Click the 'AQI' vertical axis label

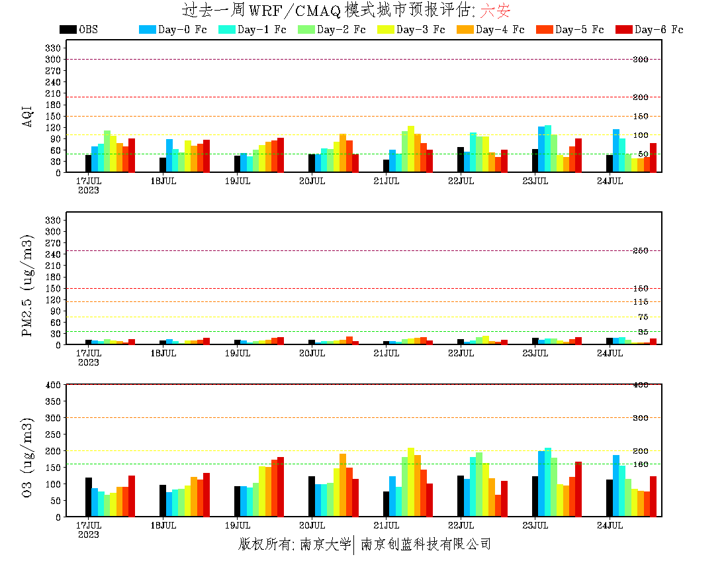28,116
